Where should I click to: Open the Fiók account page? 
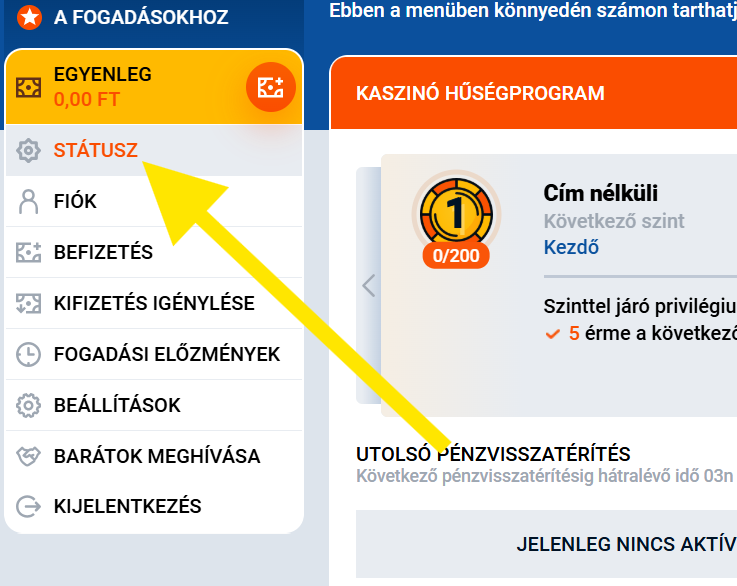pyautogui.click(x=75, y=202)
